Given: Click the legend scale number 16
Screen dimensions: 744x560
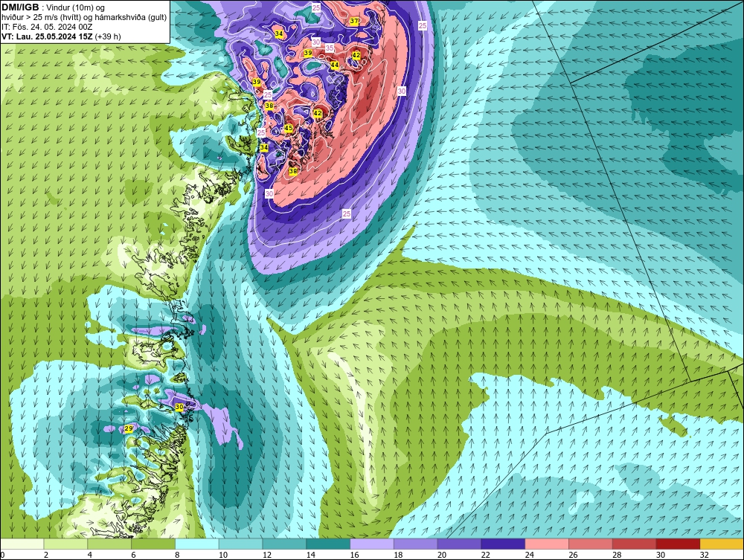Looking at the screenshot, I should pyautogui.click(x=354, y=555).
